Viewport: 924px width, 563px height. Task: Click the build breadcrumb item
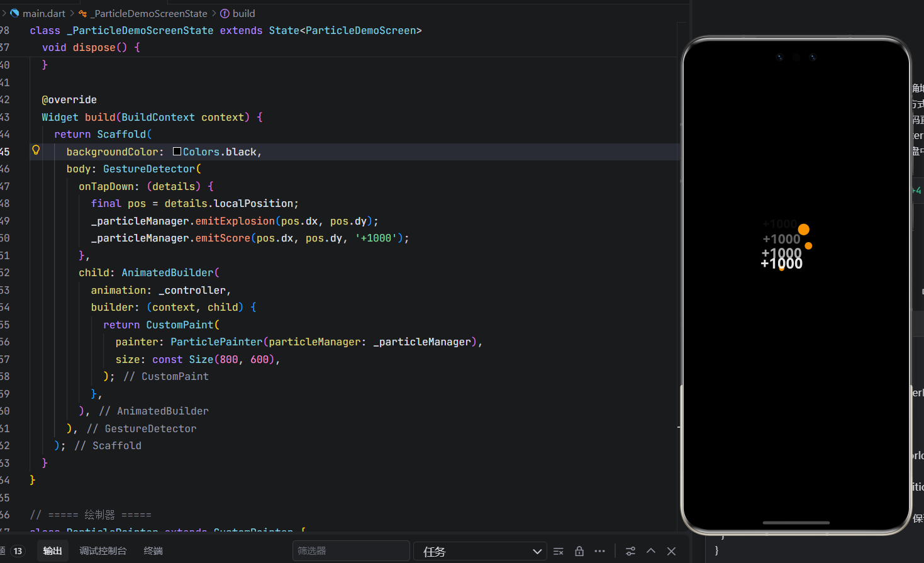coord(243,13)
